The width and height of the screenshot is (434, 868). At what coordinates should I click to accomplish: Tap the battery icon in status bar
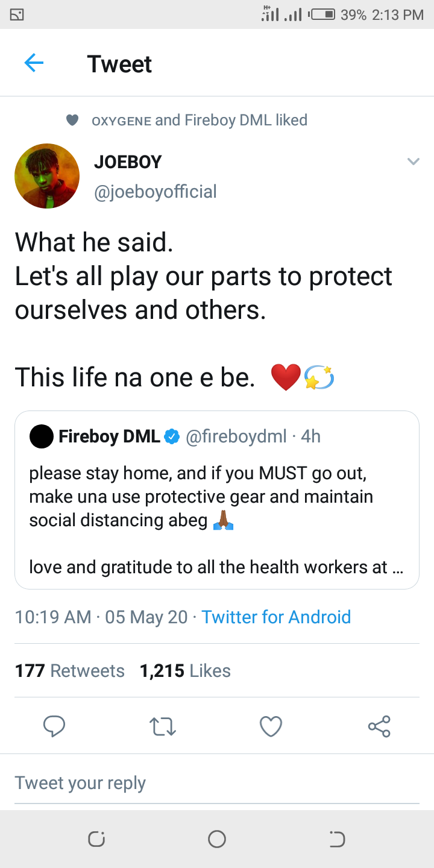click(322, 14)
